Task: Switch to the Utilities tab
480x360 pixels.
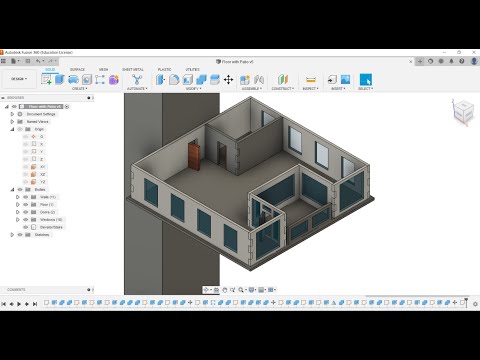Action: click(x=192, y=69)
